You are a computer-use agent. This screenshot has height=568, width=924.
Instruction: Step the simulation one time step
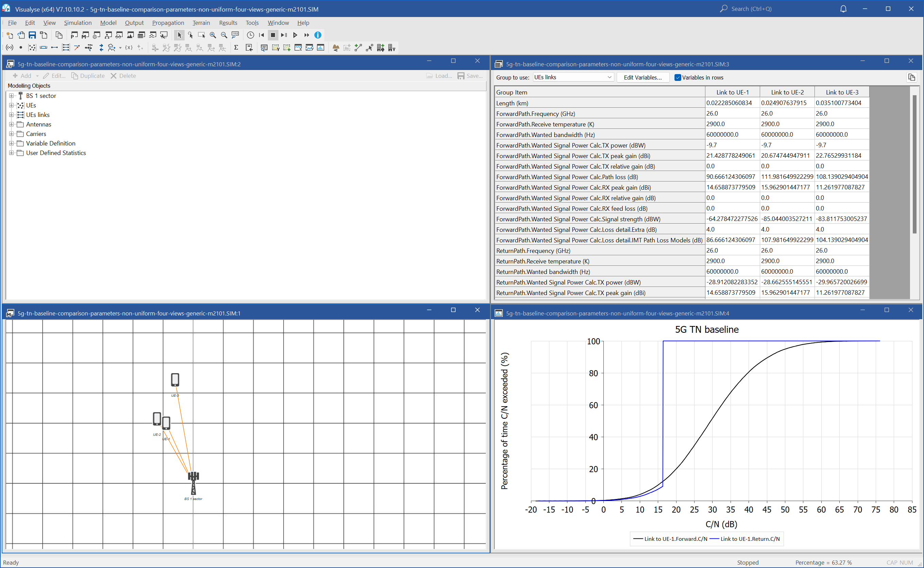coord(284,35)
